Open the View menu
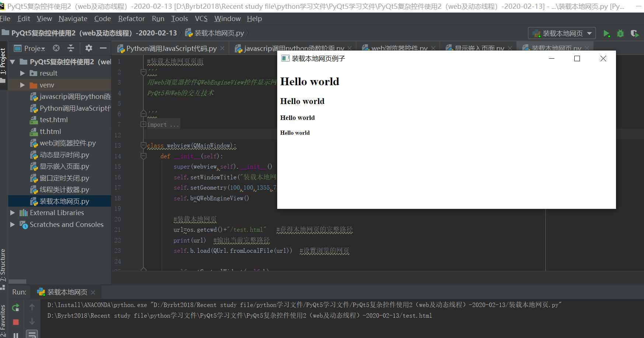This screenshot has width=644, height=338. (44, 18)
